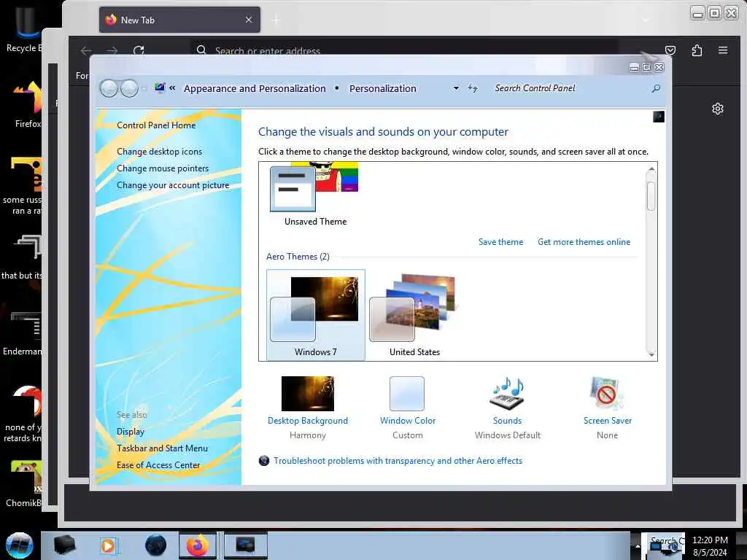Click Get more themes online link
Image resolution: width=747 pixels, height=560 pixels.
coord(584,242)
